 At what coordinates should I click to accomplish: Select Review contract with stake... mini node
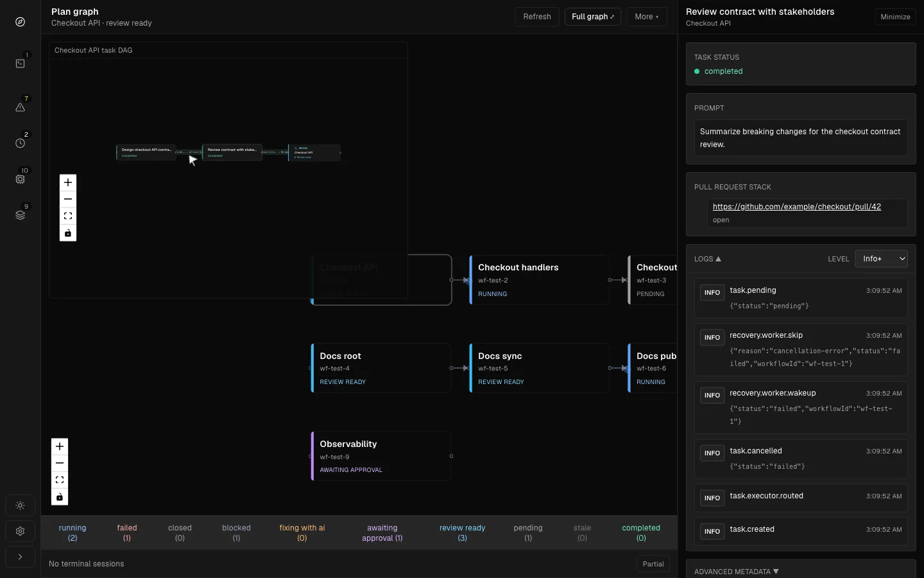click(232, 152)
